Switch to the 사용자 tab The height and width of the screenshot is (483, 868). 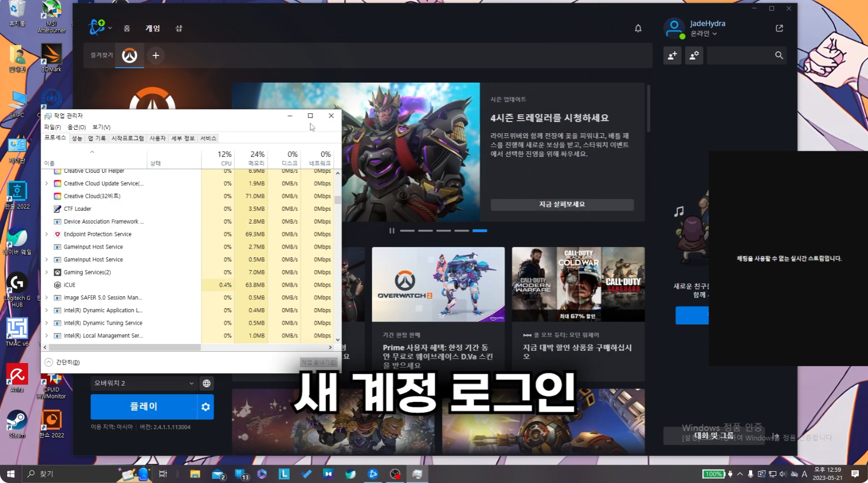tap(157, 138)
